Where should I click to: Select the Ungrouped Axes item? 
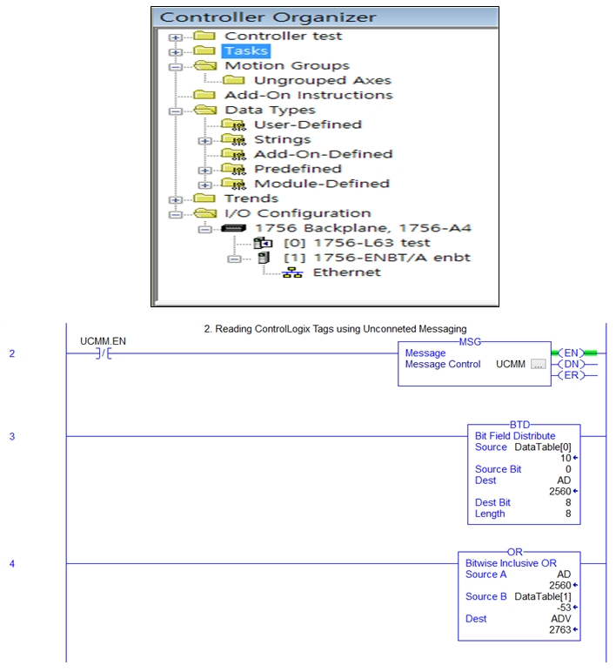tap(323, 81)
